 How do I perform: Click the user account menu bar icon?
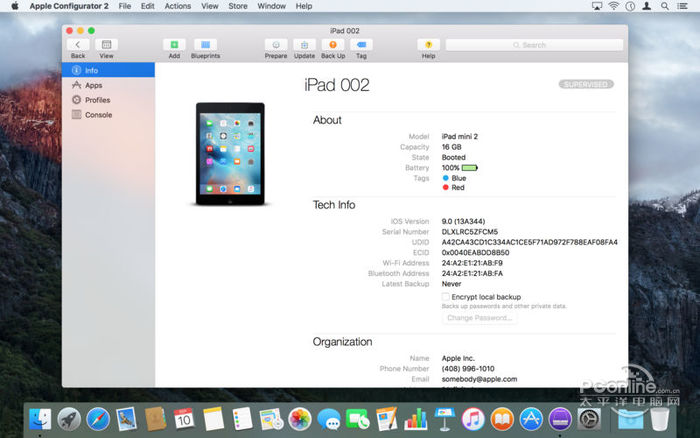click(646, 6)
